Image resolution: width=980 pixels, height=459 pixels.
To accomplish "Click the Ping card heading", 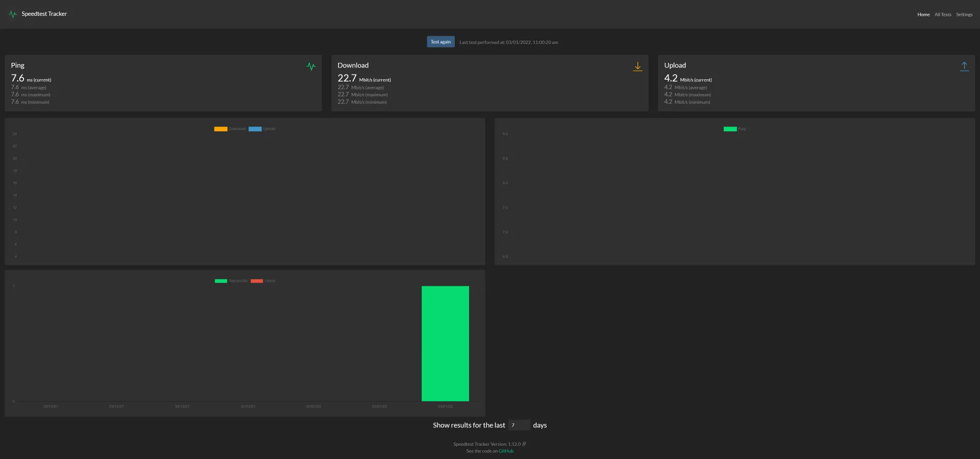I will [x=18, y=65].
